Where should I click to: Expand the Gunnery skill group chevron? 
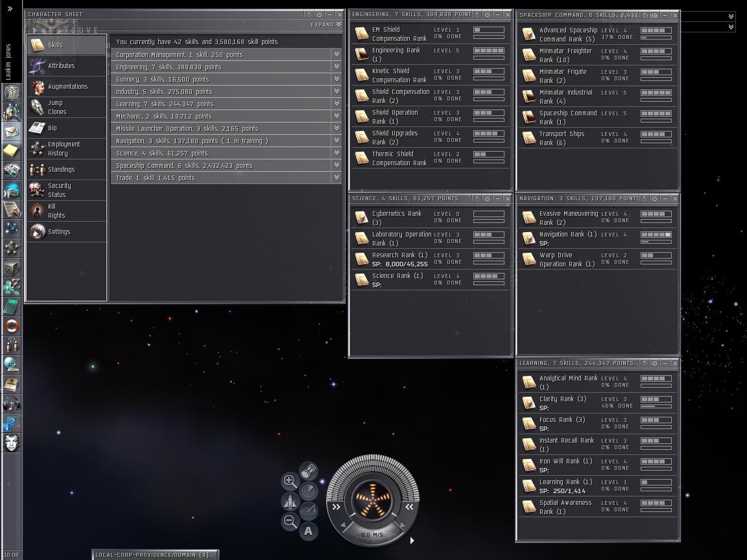pos(337,79)
